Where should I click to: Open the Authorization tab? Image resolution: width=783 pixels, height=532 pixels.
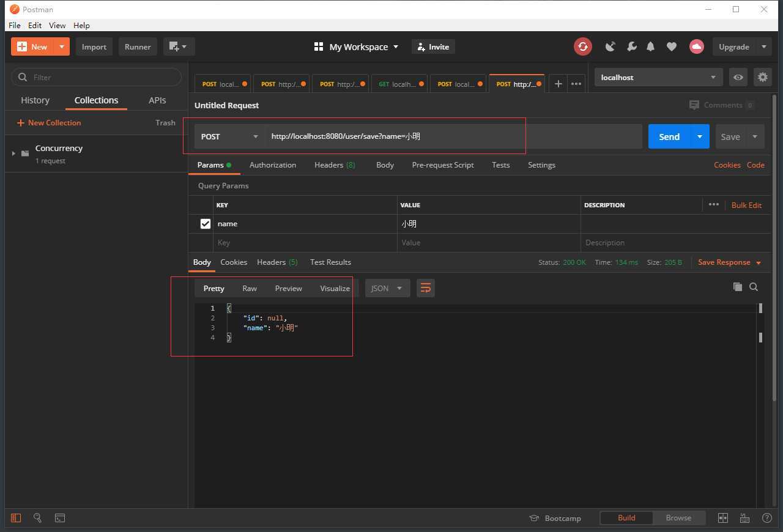[x=273, y=164]
